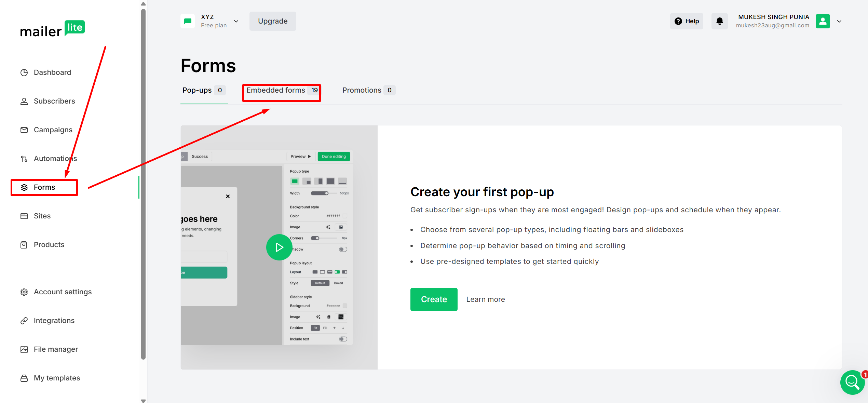Open Sites from the sidebar

click(42, 216)
